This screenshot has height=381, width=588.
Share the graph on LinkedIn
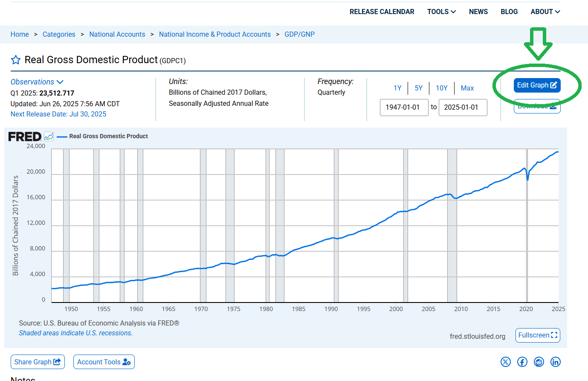[556, 362]
